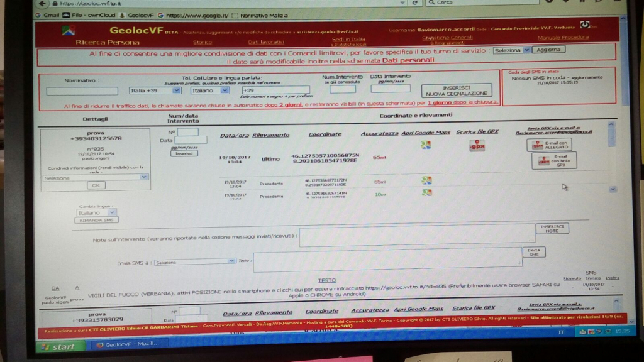This screenshot has height=362, width=644.
Task: Open the Italia +39 country prefix dropdown
Action: 155,90
